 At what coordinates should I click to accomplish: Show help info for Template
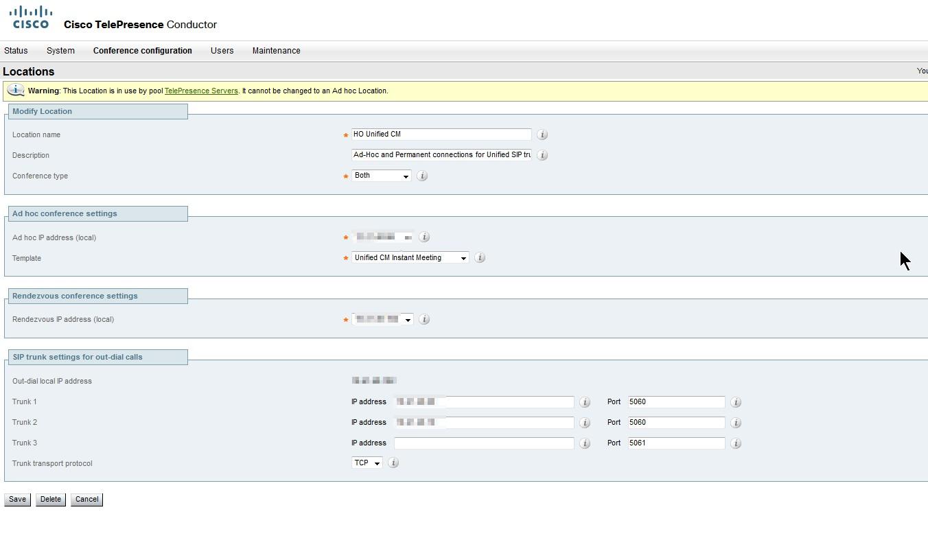pyautogui.click(x=480, y=257)
